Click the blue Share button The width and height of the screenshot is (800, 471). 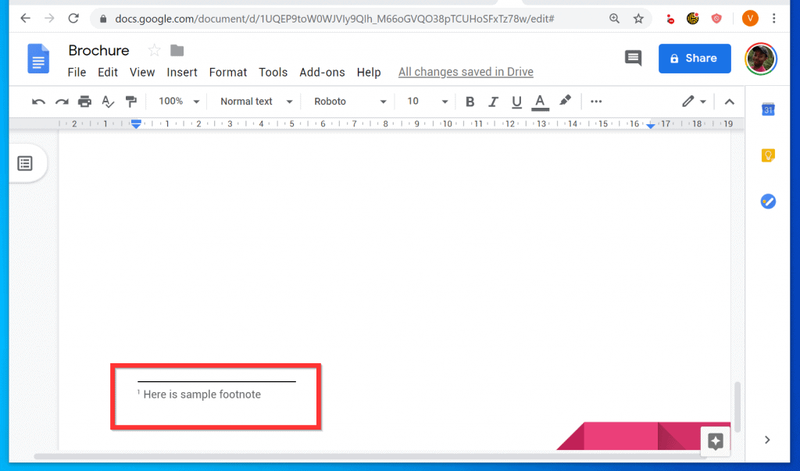pyautogui.click(x=694, y=58)
